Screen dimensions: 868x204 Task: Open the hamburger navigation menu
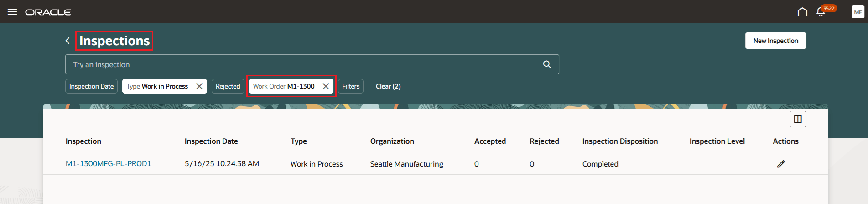(12, 12)
